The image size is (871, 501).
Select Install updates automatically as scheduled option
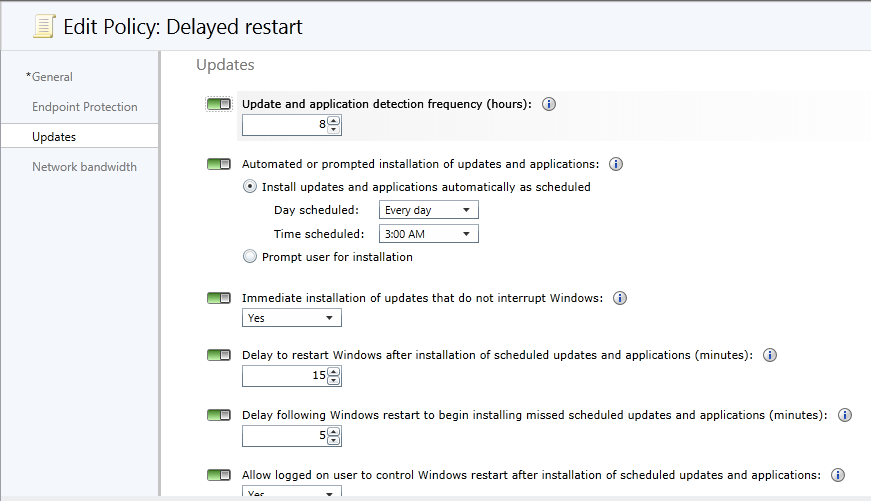(x=250, y=187)
